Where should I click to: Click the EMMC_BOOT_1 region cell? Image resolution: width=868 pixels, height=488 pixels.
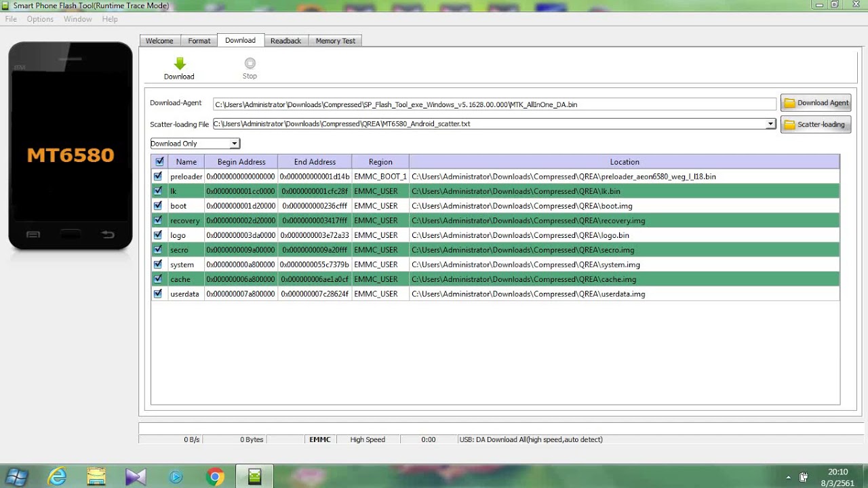[380, 176]
